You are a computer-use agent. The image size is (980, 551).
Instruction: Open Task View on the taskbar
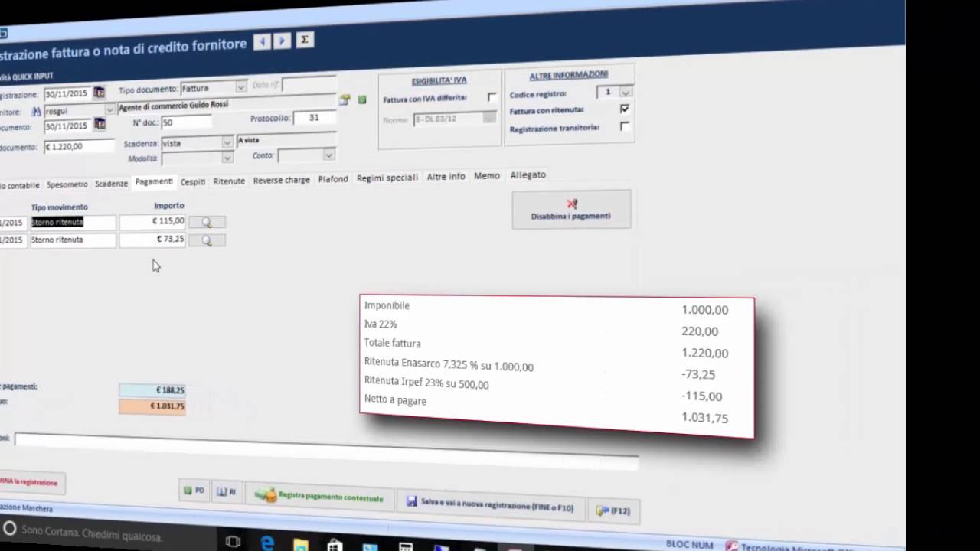point(234,542)
